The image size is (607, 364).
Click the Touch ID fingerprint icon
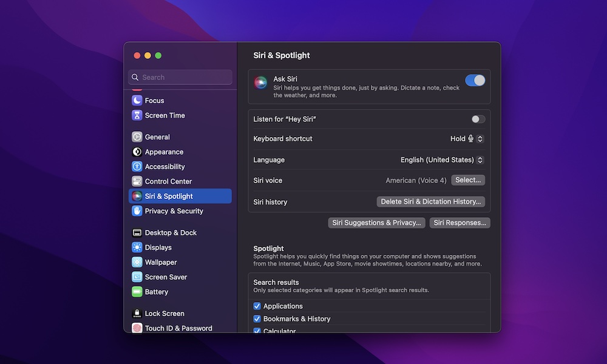(137, 328)
